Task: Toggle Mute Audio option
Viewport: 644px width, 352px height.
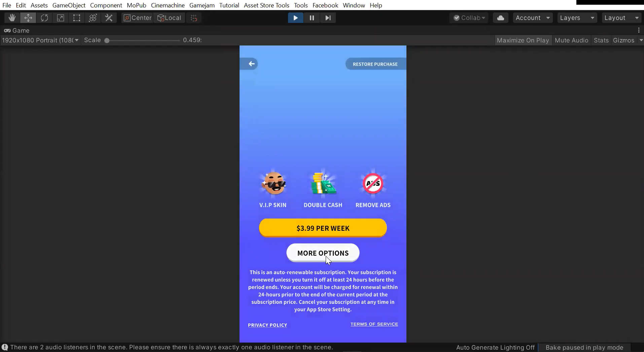Action: [x=571, y=40]
